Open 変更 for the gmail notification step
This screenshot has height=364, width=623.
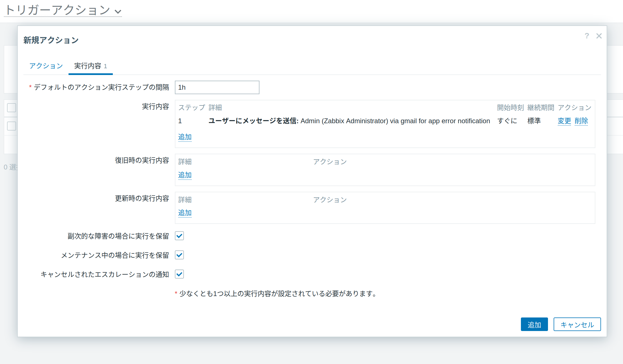coord(564,121)
